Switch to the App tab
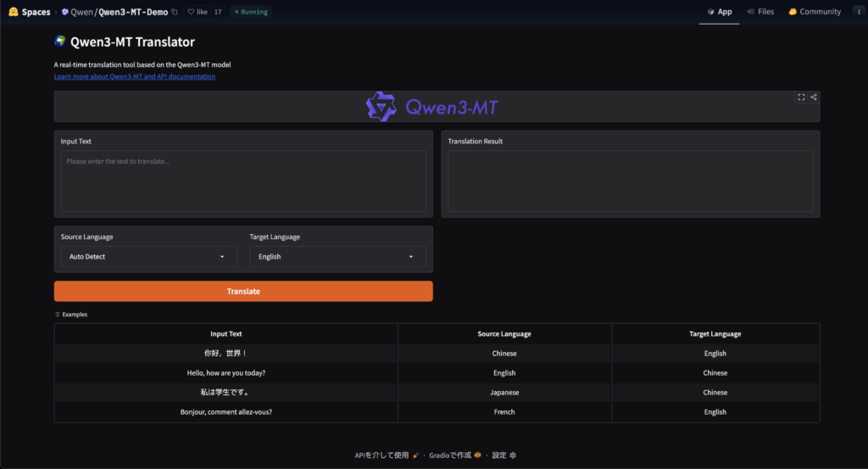The height and width of the screenshot is (469, 868). click(x=719, y=12)
